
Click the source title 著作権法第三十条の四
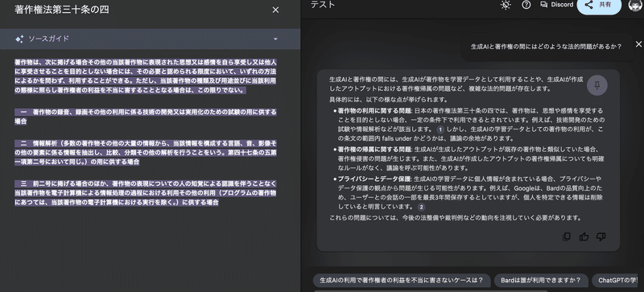click(62, 10)
